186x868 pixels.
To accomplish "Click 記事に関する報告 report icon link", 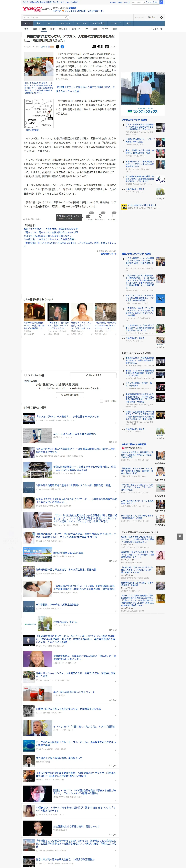I will 31,219.
